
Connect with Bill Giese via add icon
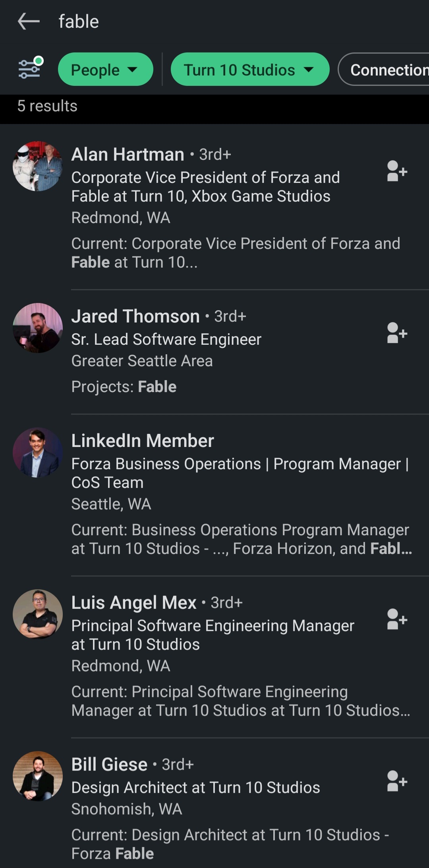coord(397,781)
